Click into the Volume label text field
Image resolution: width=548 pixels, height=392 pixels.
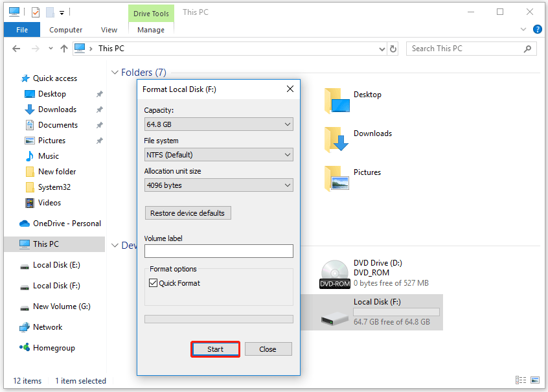click(x=218, y=251)
